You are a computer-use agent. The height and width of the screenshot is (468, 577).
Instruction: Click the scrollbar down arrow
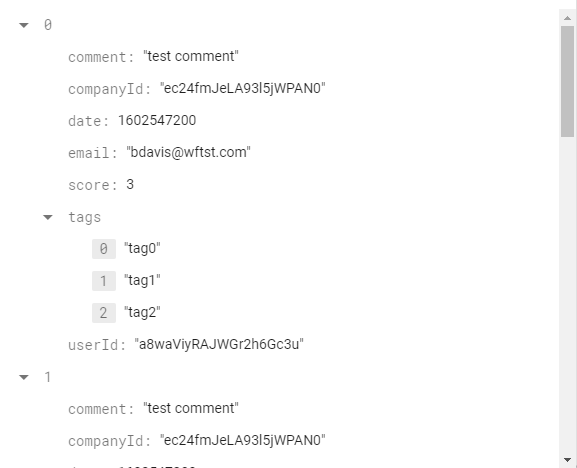click(x=567, y=460)
